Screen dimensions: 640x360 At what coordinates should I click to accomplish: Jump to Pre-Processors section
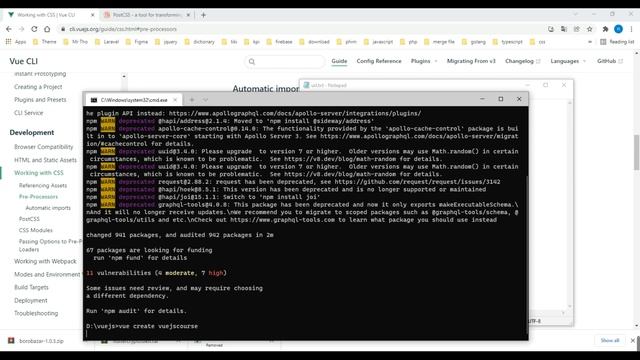pyautogui.click(x=38, y=197)
